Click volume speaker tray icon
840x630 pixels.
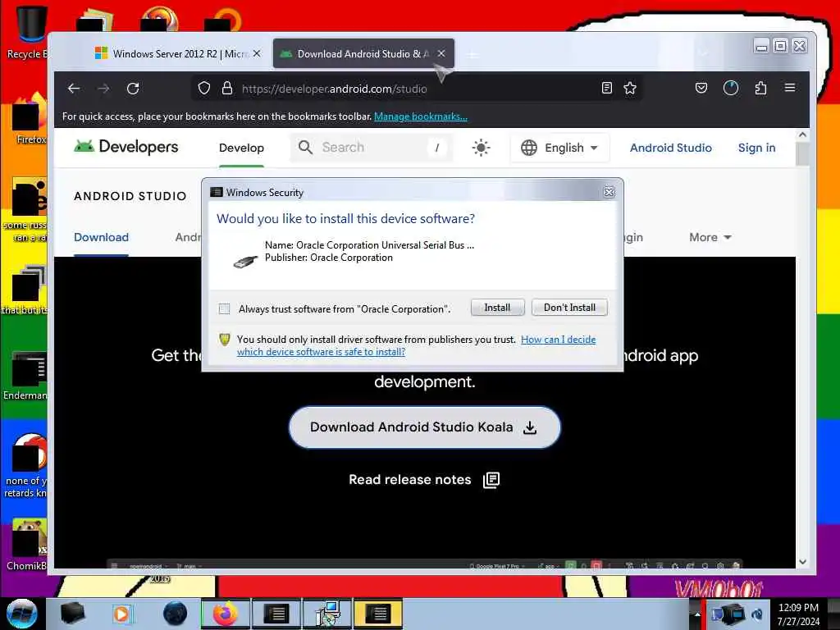(x=757, y=614)
